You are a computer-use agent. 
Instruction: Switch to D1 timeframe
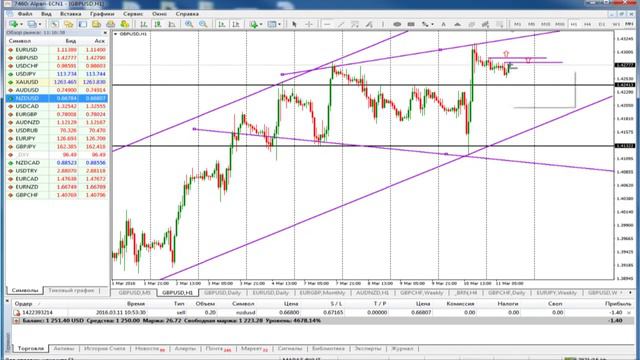pyautogui.click(x=602, y=24)
